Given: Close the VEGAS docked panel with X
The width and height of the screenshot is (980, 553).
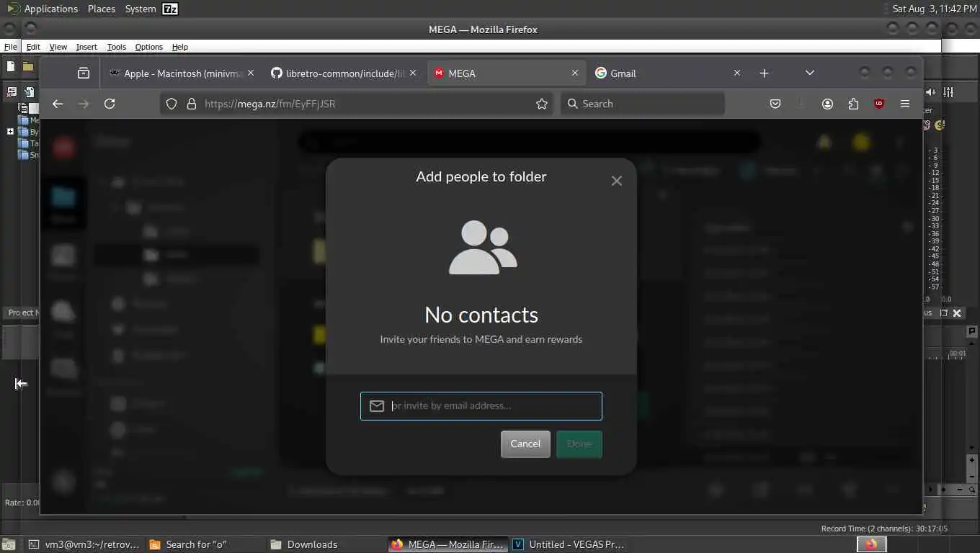Looking at the screenshot, I should point(957,313).
